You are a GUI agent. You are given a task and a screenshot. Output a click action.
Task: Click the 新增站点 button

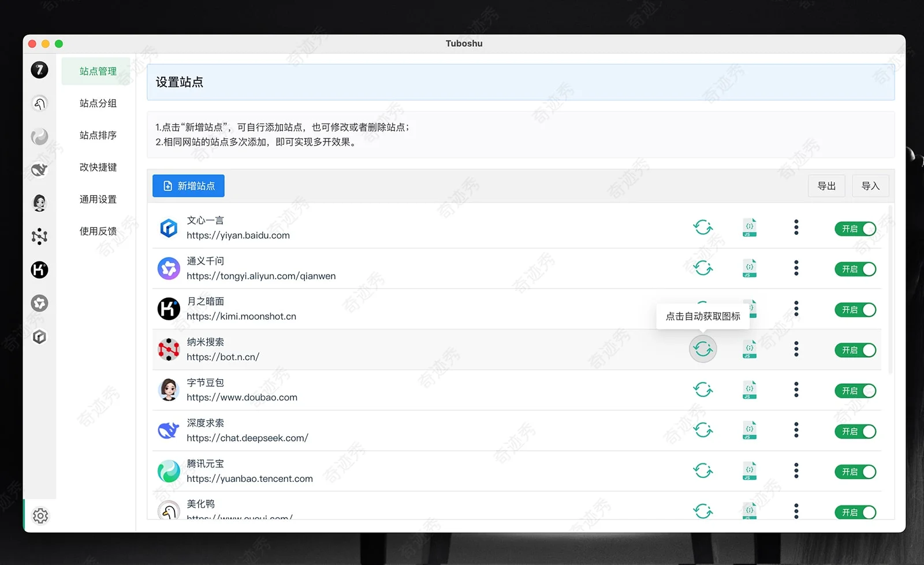coord(188,186)
